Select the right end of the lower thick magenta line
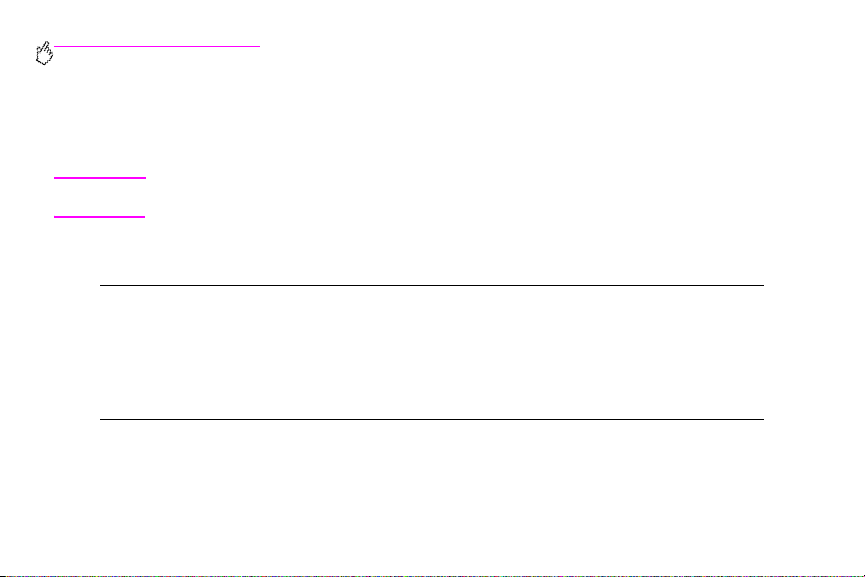 coord(143,217)
